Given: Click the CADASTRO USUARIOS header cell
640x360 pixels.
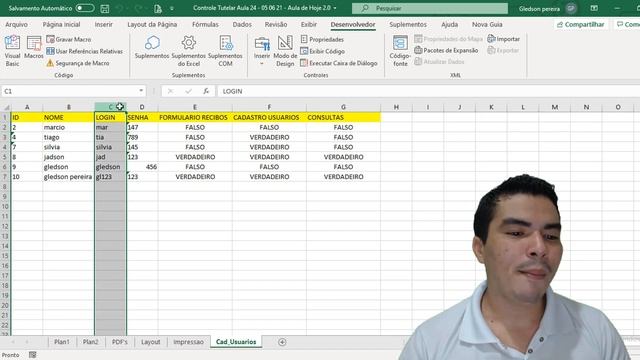Looking at the screenshot, I should 269,118.
